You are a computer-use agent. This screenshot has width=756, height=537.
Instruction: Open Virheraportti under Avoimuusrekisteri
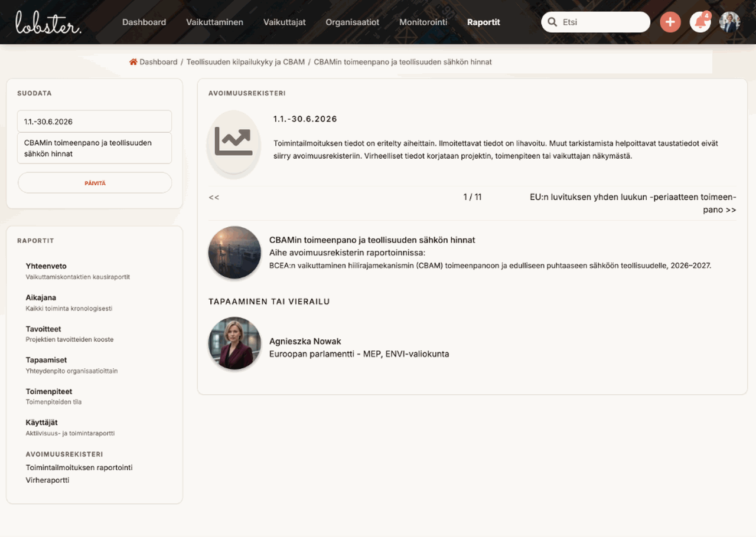point(47,480)
